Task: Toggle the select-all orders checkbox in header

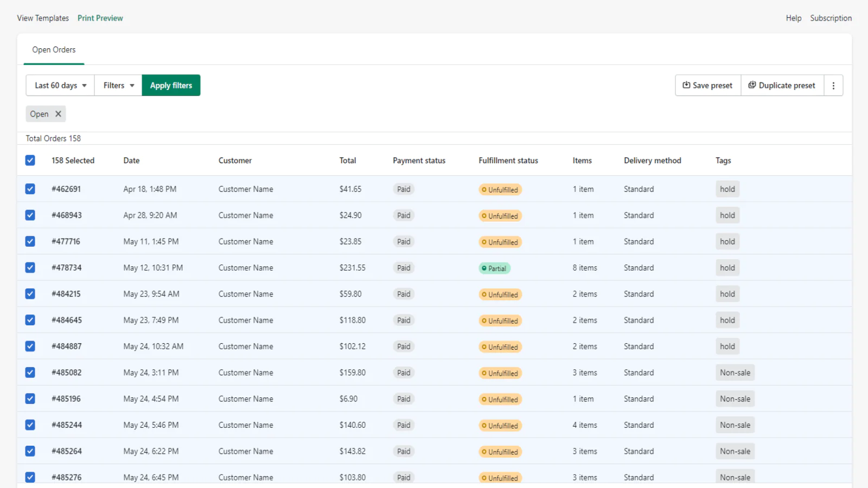Action: (x=30, y=160)
